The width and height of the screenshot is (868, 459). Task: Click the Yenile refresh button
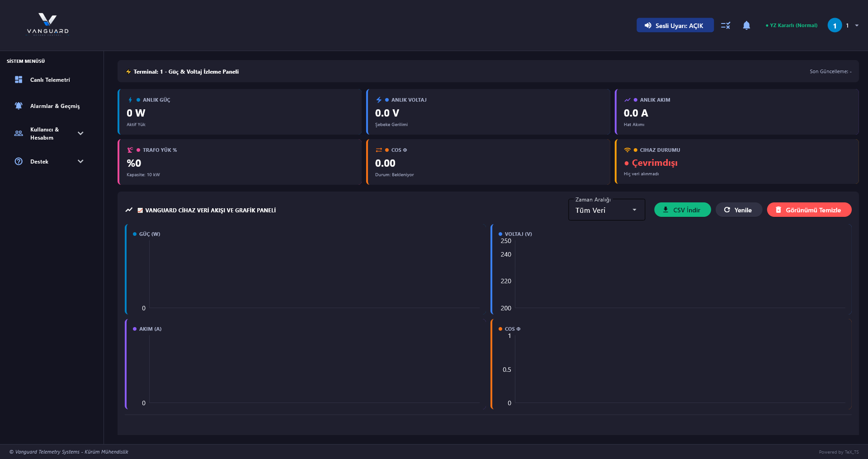(x=738, y=210)
